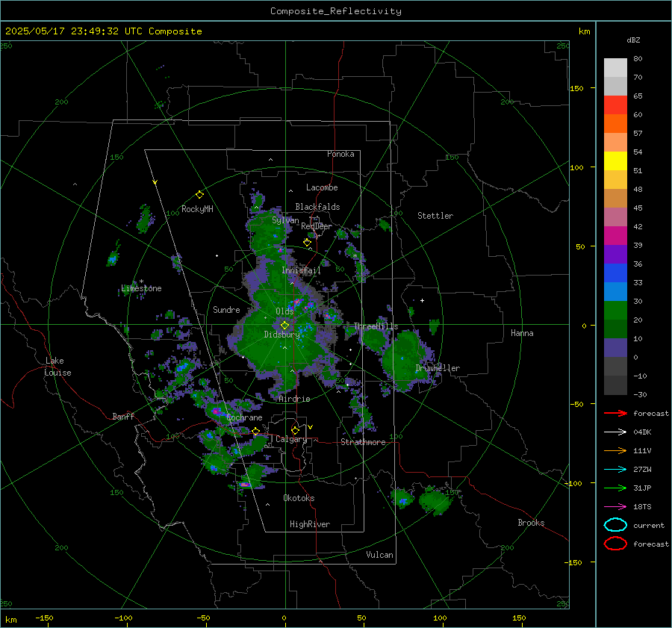Click the Ponoka city label
Screen dimensions: 672x628
click(x=340, y=154)
